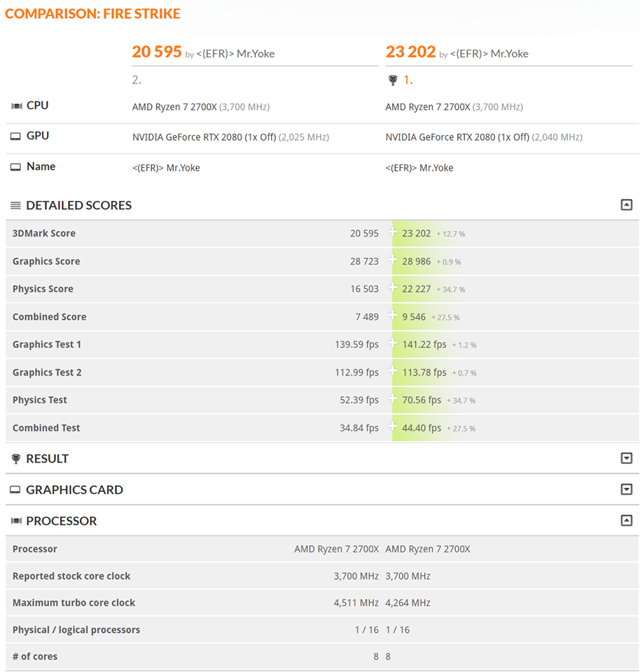Click the + 0.7 % difference

point(464,373)
